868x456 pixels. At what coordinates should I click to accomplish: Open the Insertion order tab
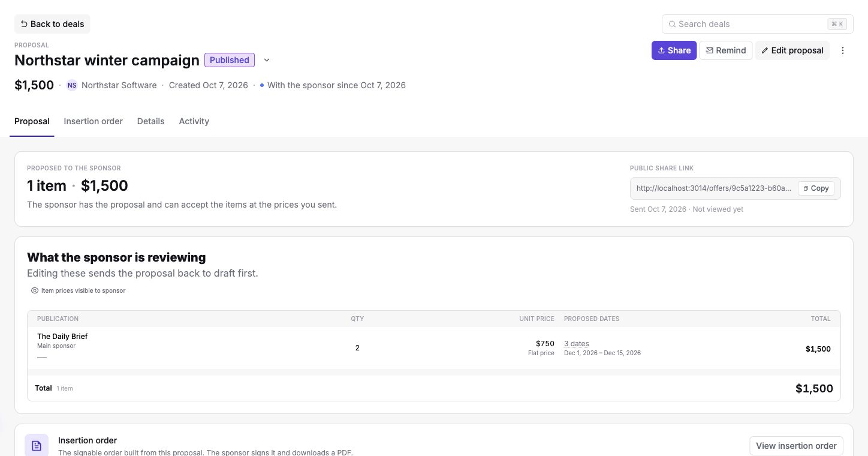click(x=94, y=121)
